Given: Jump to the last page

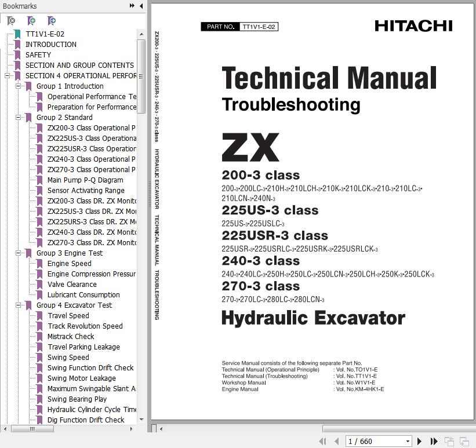Looking at the screenshot, I should (434, 441).
